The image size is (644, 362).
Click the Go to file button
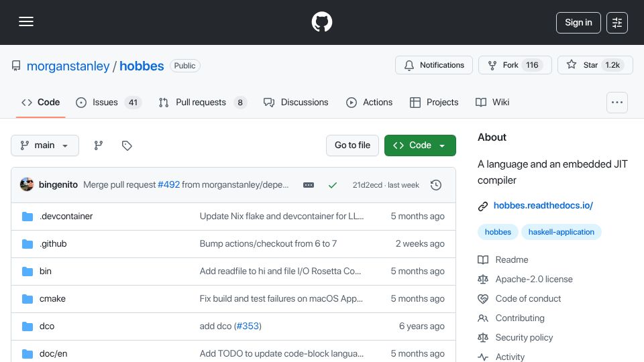352,145
